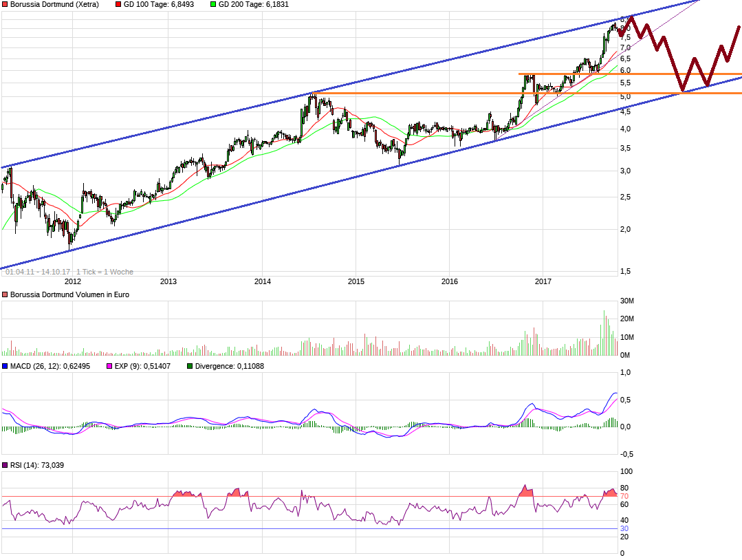Click the 2016 year label on time axis

pyautogui.click(x=450, y=281)
